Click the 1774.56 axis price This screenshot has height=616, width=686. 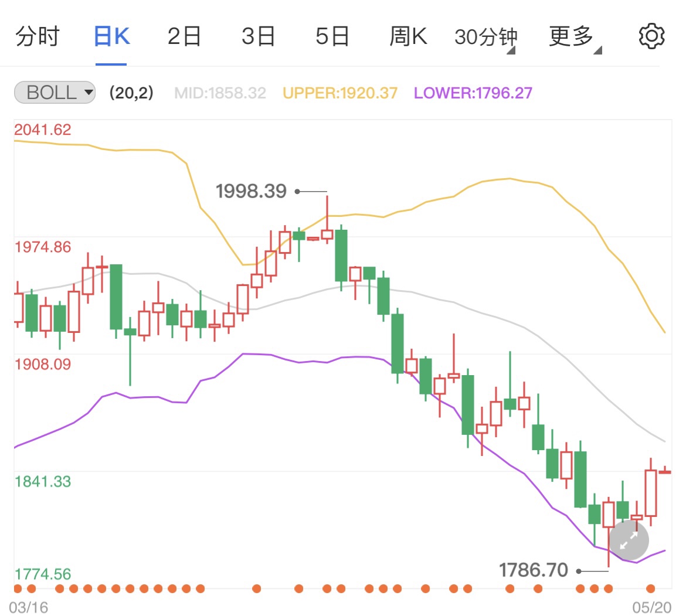42,574
